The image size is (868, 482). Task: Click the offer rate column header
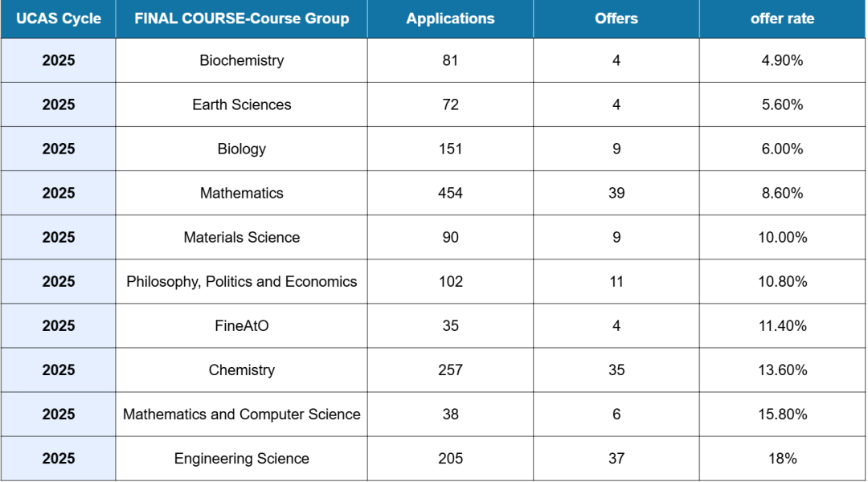(x=782, y=18)
